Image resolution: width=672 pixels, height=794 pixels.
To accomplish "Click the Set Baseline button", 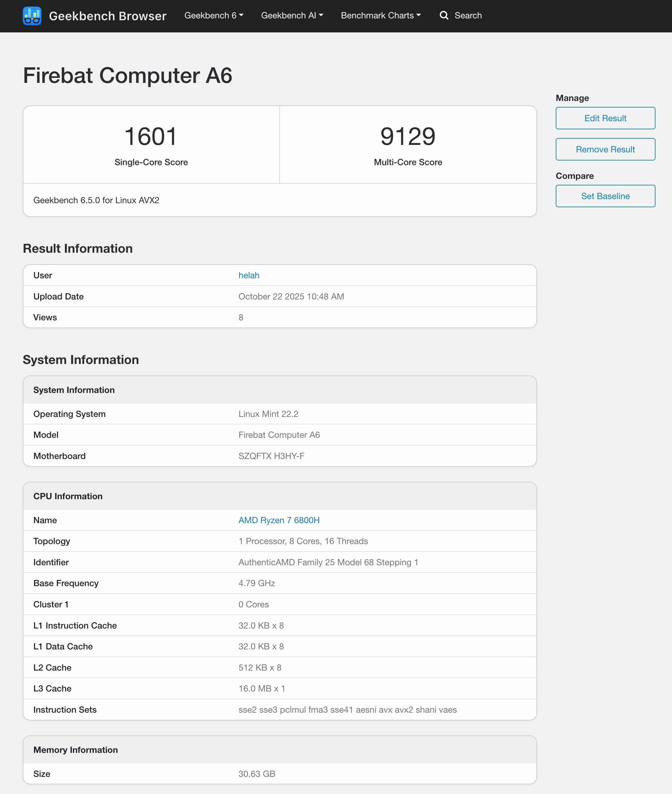I will [605, 196].
